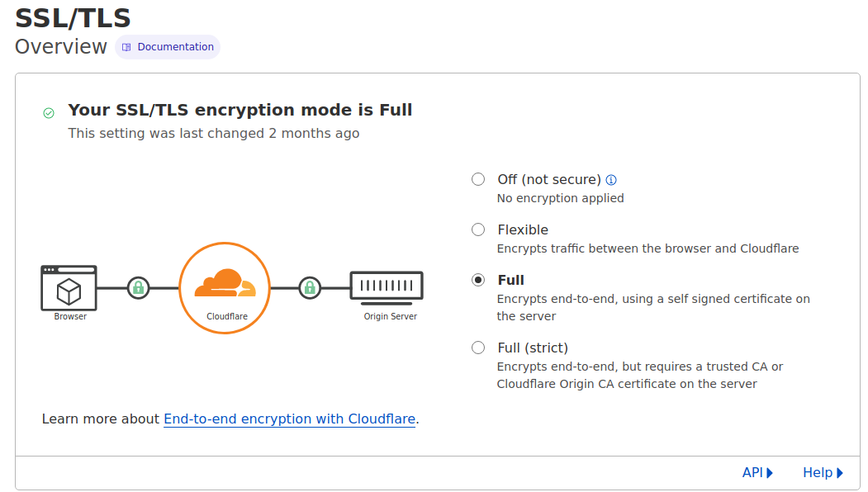This screenshot has width=868, height=492.
Task: Click the green checkmark status icon
Action: click(49, 113)
